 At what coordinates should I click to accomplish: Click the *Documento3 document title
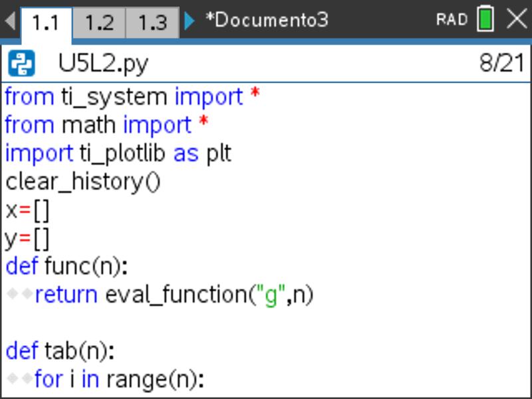coord(266,20)
